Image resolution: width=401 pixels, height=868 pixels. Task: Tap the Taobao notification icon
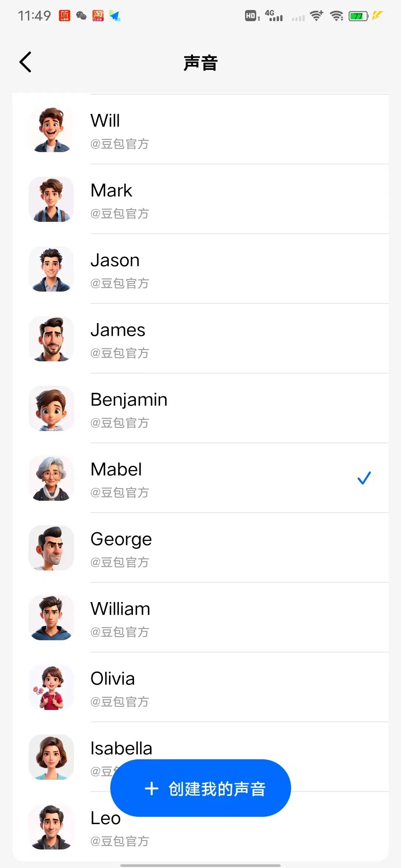(x=98, y=16)
